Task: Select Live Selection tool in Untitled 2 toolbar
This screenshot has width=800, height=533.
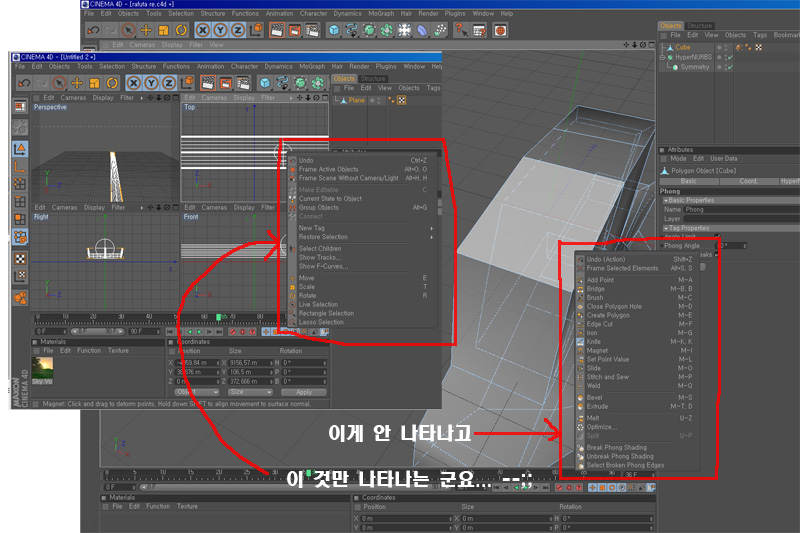Action: [59, 83]
